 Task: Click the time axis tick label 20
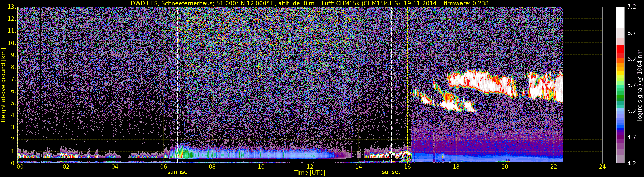[505, 167]
